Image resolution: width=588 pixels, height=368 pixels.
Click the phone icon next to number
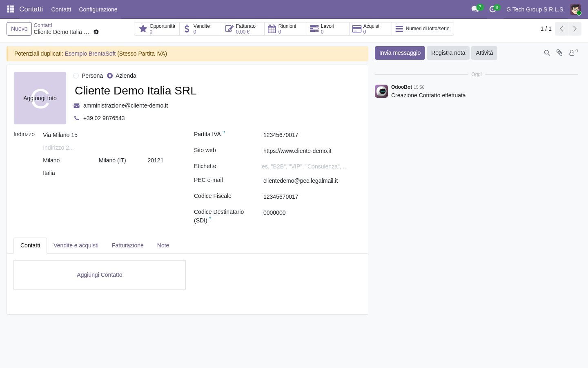click(76, 118)
